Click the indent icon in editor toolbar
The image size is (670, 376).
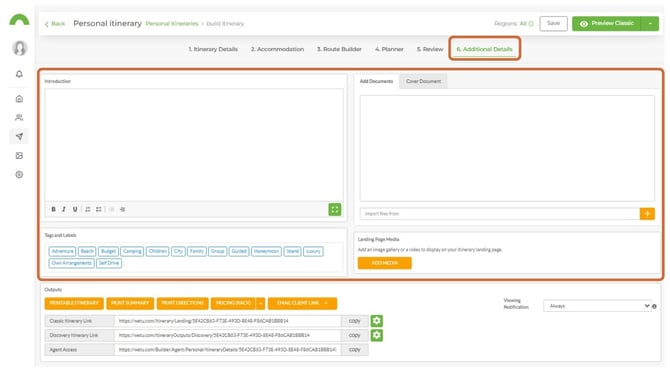(x=123, y=209)
